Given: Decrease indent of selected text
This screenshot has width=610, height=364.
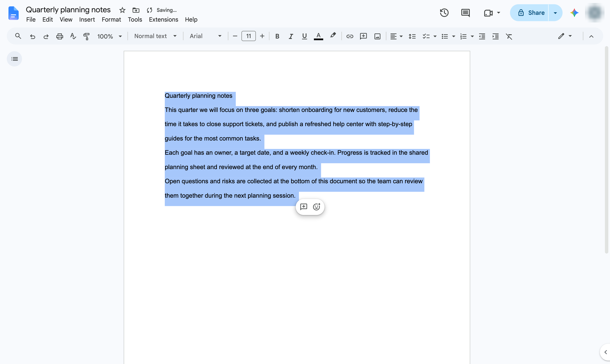Looking at the screenshot, I should pos(482,36).
